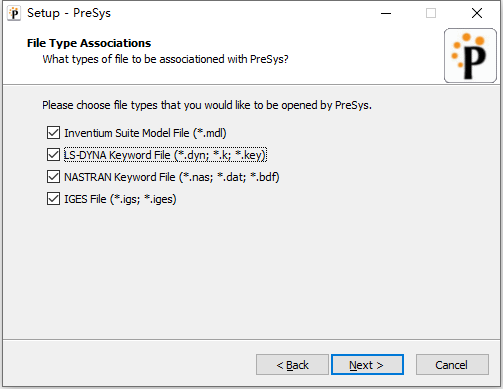Click the NASTRAN Keyword File label text
The height and width of the screenshot is (389, 503).
172,177
